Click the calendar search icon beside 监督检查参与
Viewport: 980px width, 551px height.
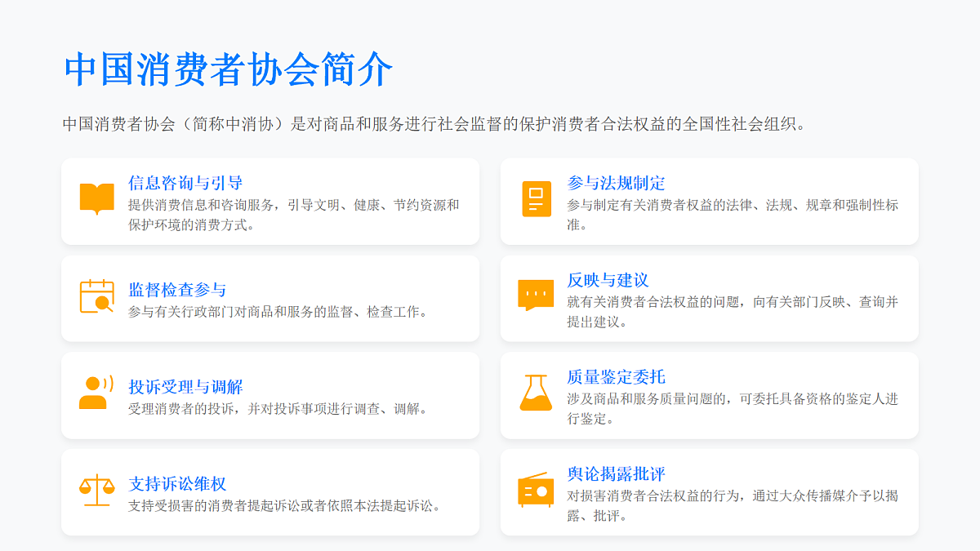tap(97, 295)
